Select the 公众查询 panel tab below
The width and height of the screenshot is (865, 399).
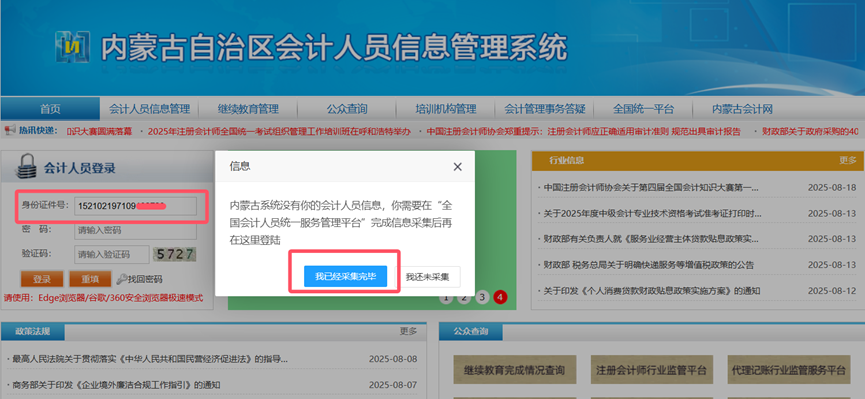coord(471,332)
